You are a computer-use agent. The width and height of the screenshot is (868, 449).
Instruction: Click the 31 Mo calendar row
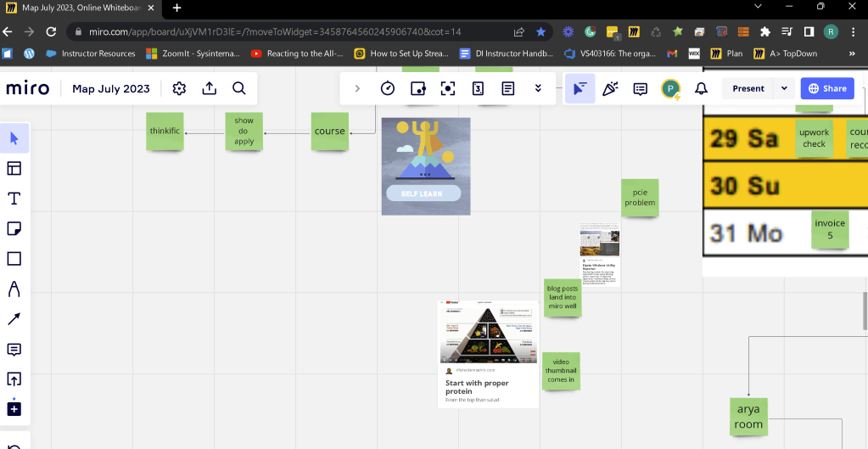[785, 233]
